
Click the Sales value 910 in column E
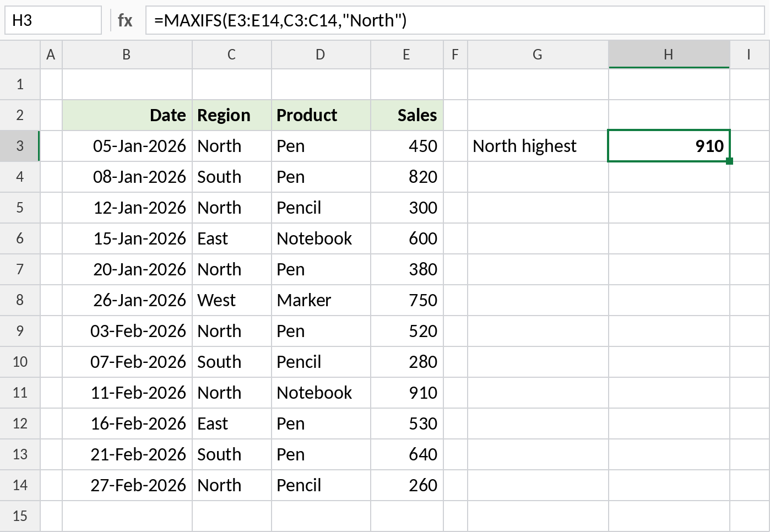pyautogui.click(x=407, y=393)
